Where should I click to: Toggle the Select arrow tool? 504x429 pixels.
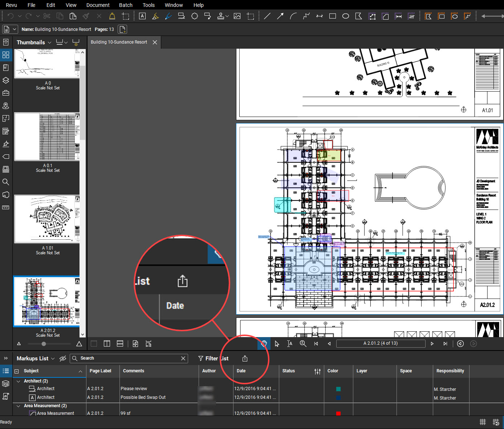277,344
